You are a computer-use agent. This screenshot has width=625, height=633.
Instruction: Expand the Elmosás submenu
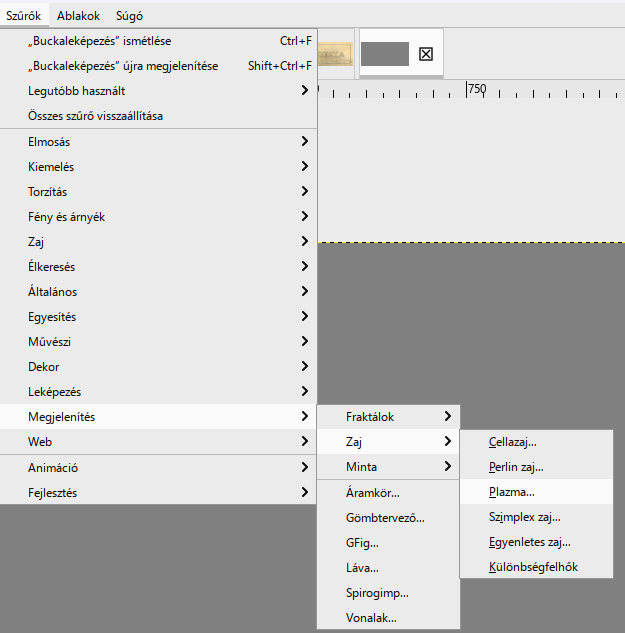point(158,142)
